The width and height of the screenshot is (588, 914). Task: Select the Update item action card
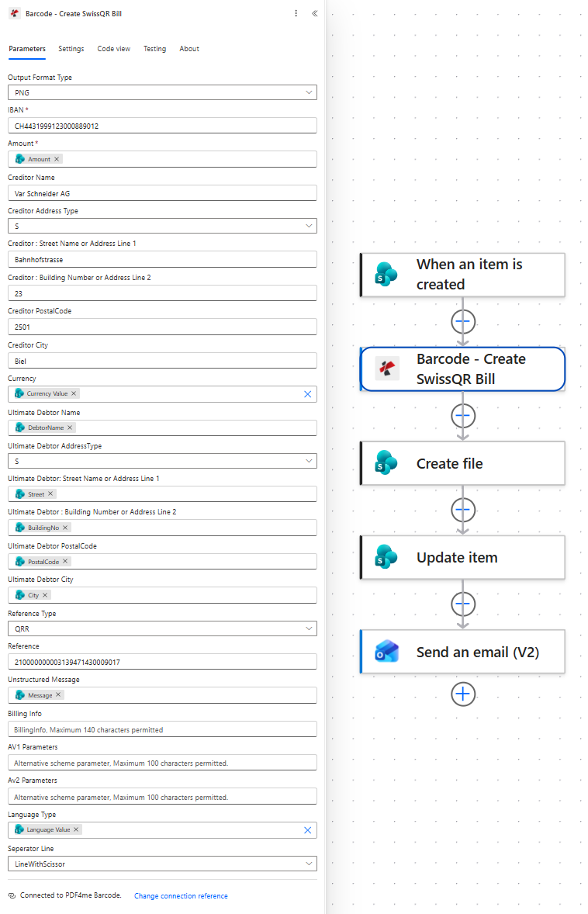click(x=462, y=557)
